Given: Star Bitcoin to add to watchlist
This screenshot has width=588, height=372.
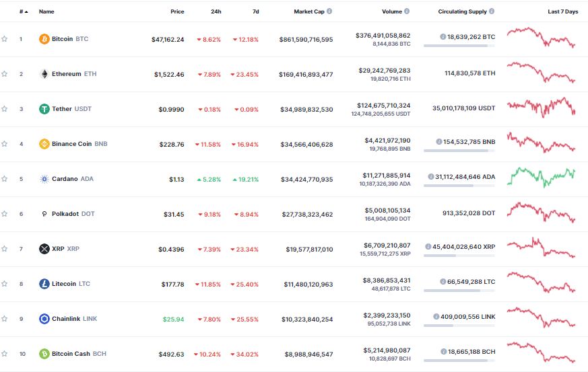Looking at the screenshot, I should [5, 39].
